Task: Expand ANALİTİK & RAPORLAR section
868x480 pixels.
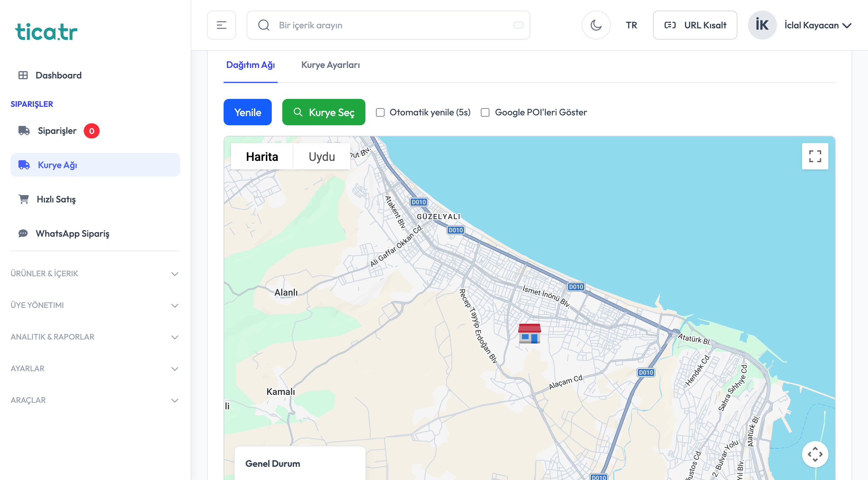Action: click(94, 337)
